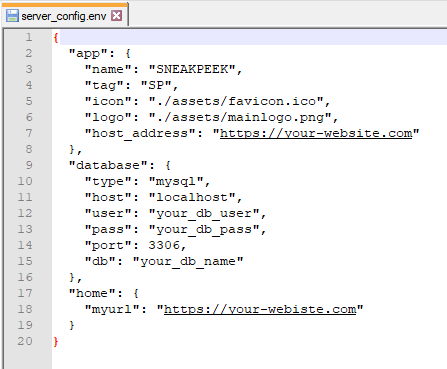Click the "pass" key on line 13
447x369 pixels.
108,229
